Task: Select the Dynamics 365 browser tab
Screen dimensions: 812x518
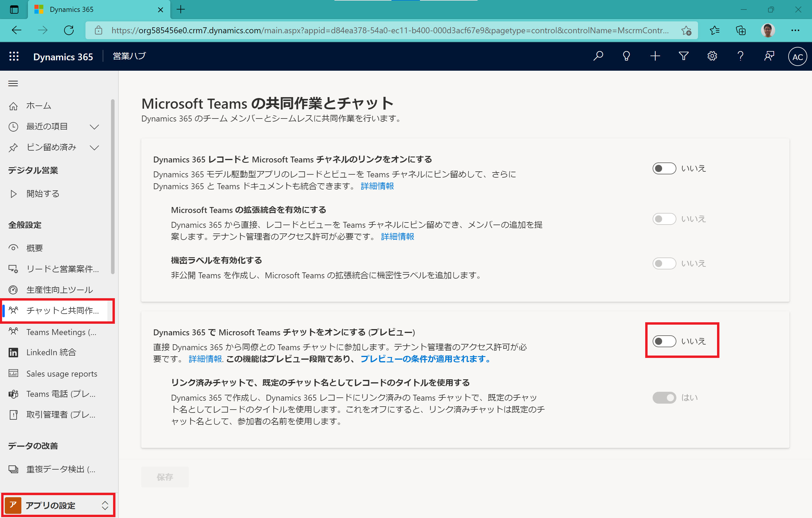Action: coord(99,10)
